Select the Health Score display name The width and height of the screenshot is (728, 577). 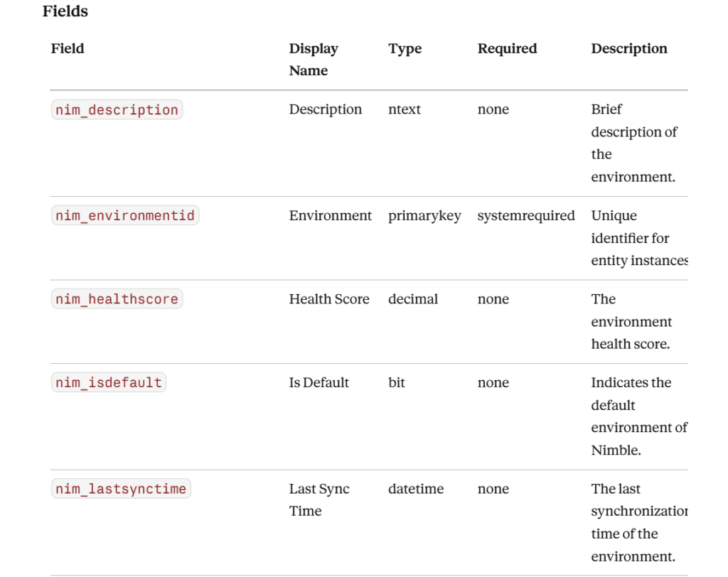329,299
